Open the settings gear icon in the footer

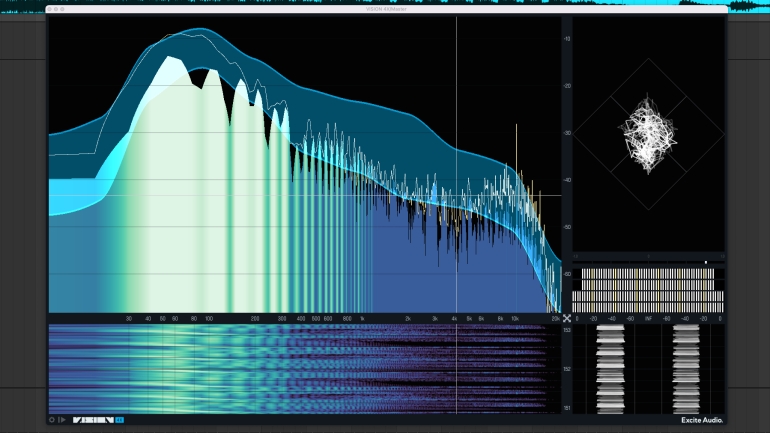(52, 420)
